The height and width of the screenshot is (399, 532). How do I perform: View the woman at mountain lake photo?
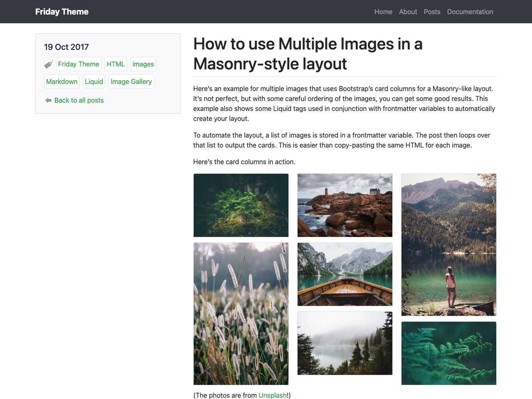pyautogui.click(x=449, y=245)
